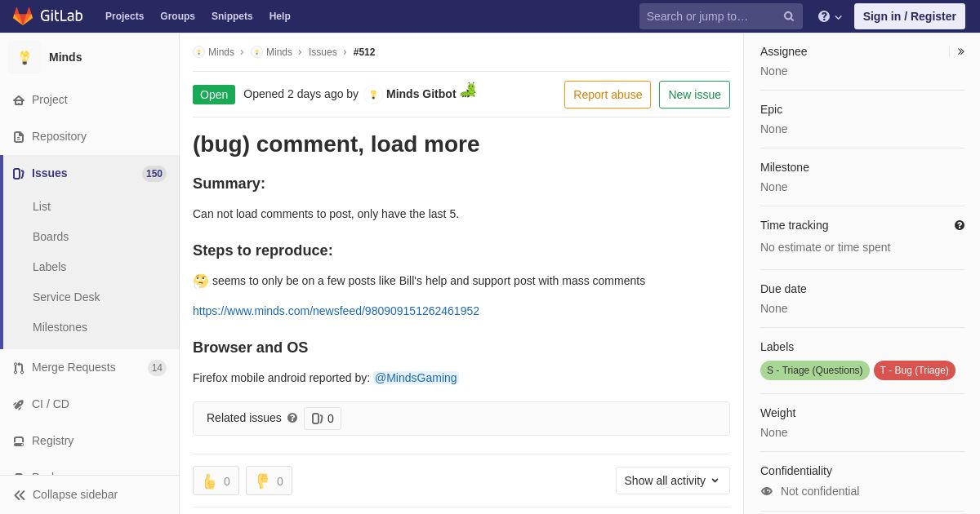Viewport: 980px width, 514px height.
Task: Click time tracking help icon
Action: [960, 225]
